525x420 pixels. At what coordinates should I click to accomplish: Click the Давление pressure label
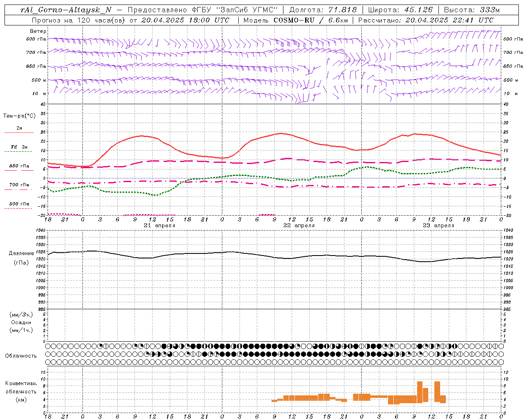coord(21,253)
